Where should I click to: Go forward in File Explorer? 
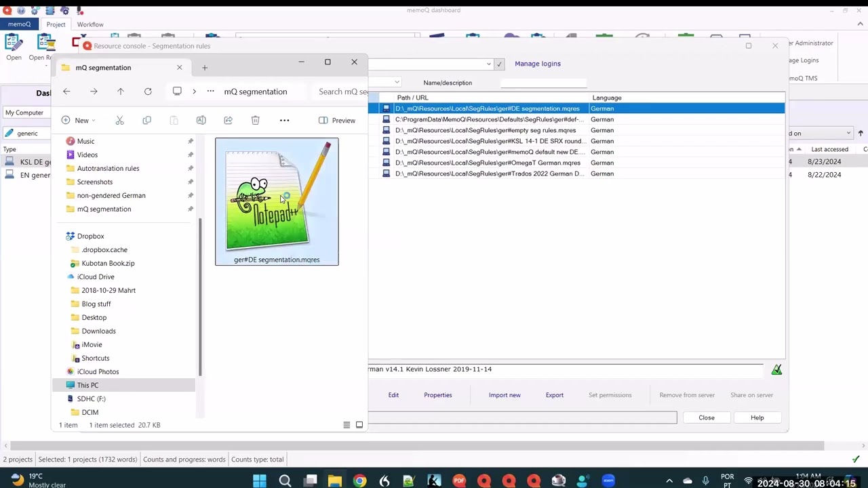(x=94, y=91)
